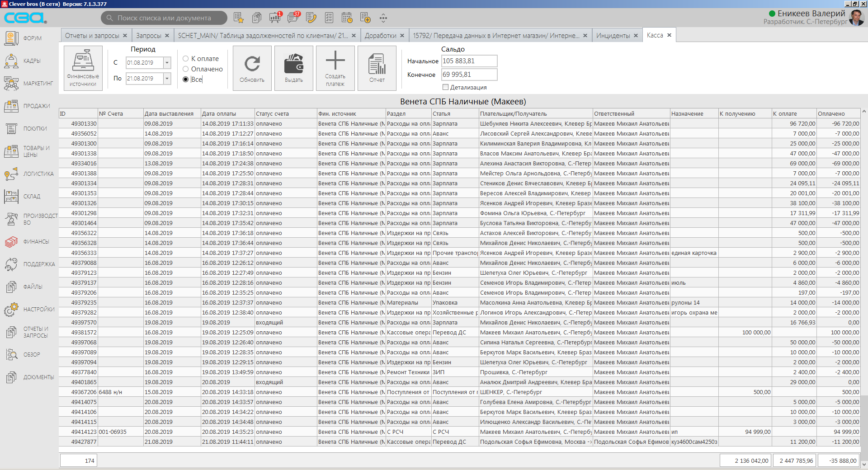Enable the Детализация checkbox
The image size is (868, 470).
(x=445, y=87)
